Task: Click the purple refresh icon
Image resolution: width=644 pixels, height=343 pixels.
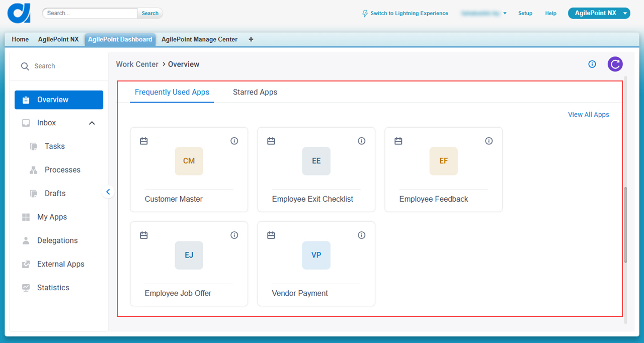Action: pyautogui.click(x=615, y=64)
